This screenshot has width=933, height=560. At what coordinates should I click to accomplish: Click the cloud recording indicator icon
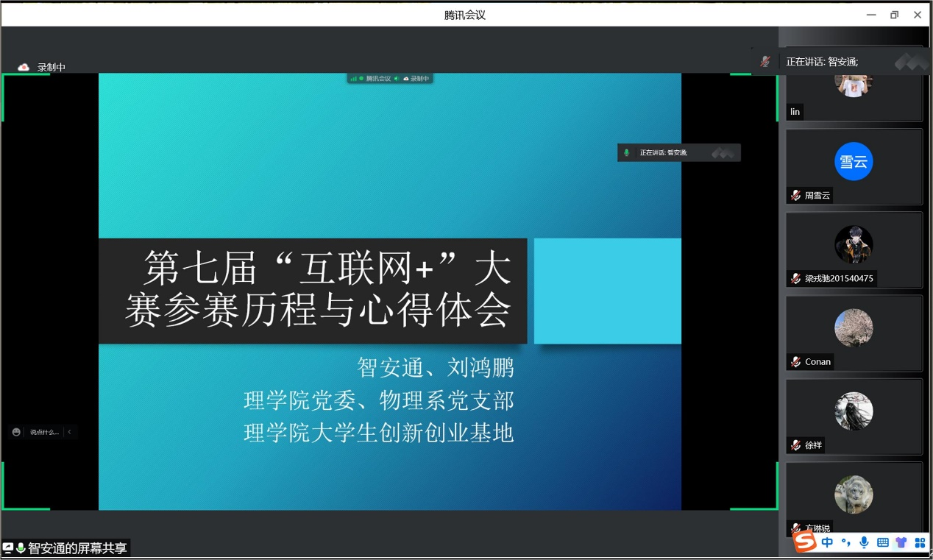(x=24, y=67)
